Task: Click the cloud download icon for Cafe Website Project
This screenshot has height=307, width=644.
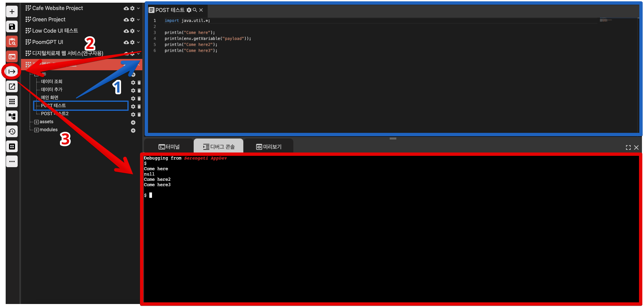Action: 126,8
